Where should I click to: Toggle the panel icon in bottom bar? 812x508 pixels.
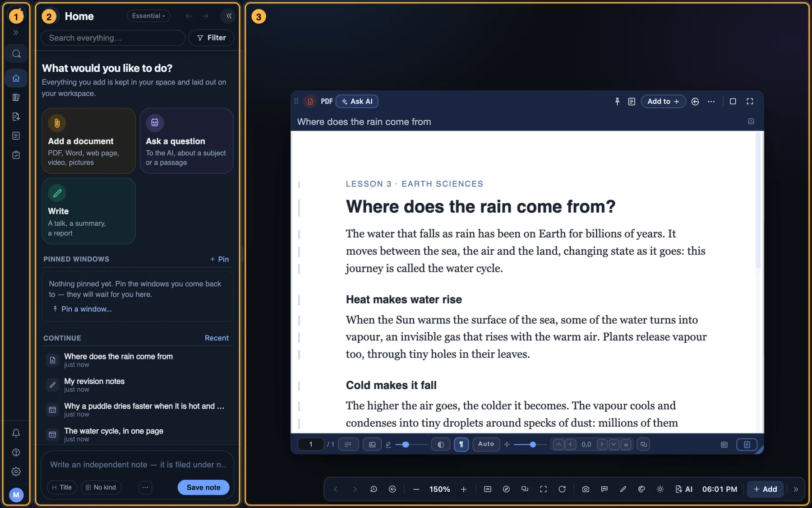coord(488,489)
